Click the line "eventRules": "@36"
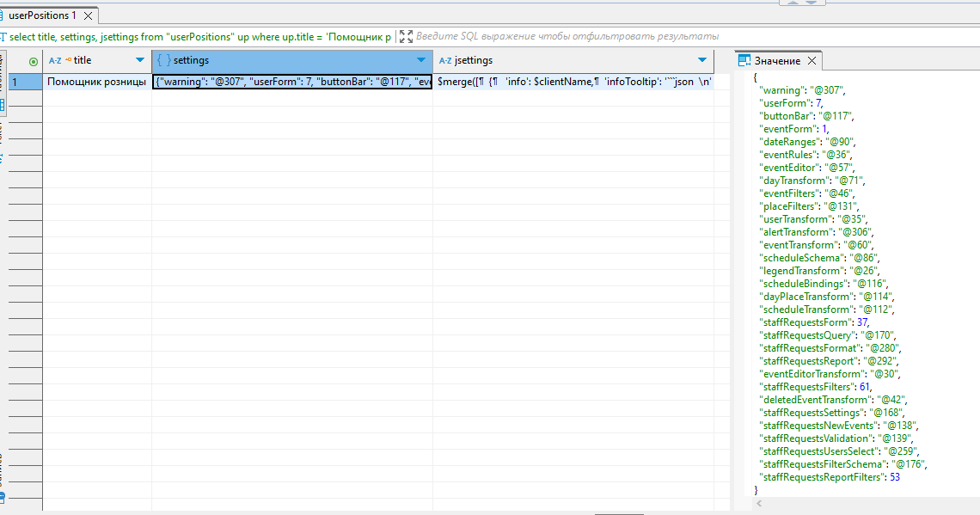This screenshot has height=515, width=980. pyautogui.click(x=805, y=155)
